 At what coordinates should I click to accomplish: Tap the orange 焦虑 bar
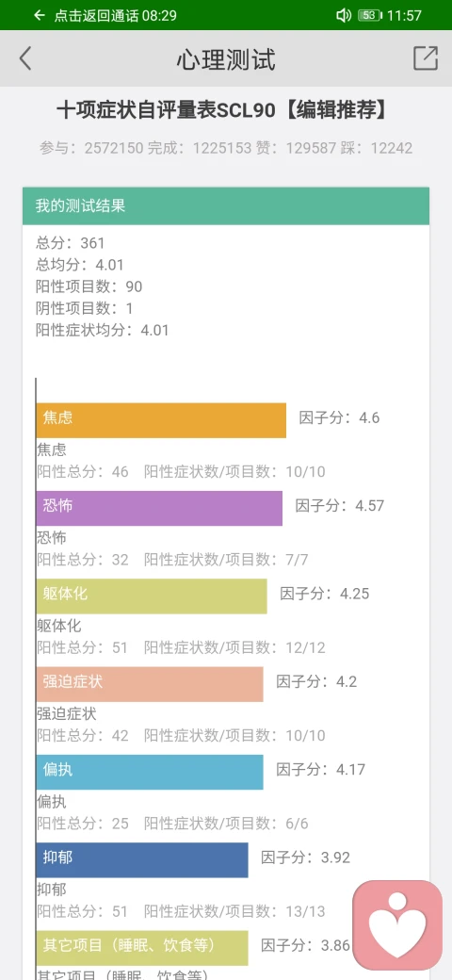point(161,420)
